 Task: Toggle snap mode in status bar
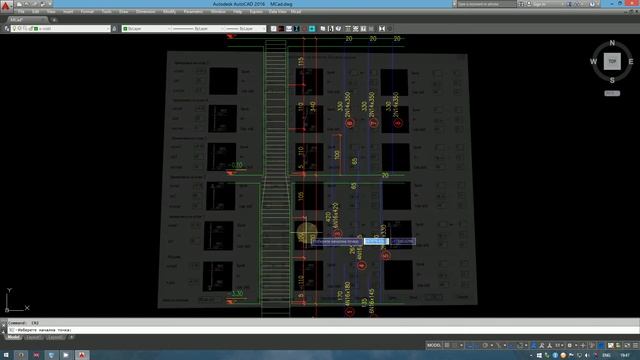pyautogui.click(x=455, y=345)
